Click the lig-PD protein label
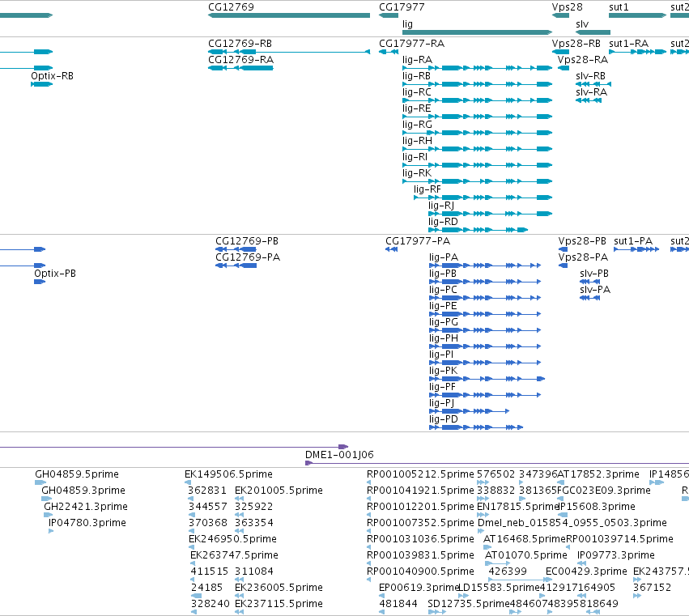This screenshot has height=616, width=689. tap(444, 419)
